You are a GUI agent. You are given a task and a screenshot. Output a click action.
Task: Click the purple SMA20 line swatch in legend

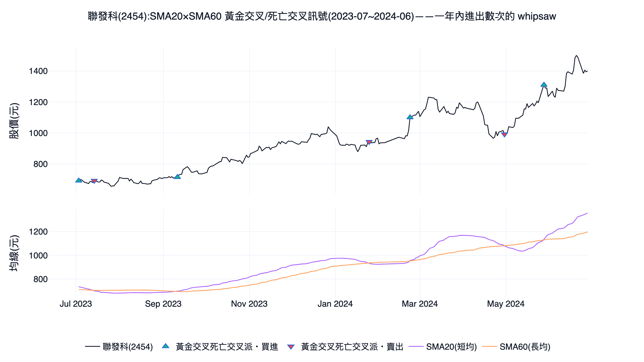click(x=416, y=347)
